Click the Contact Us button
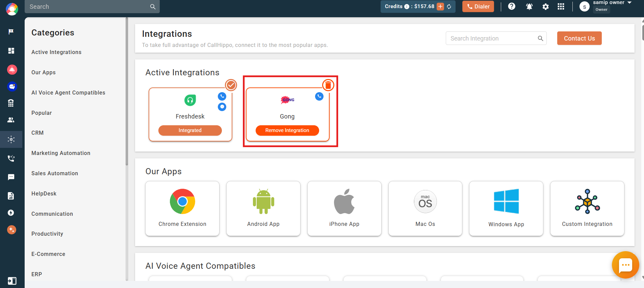644x288 pixels. click(579, 38)
